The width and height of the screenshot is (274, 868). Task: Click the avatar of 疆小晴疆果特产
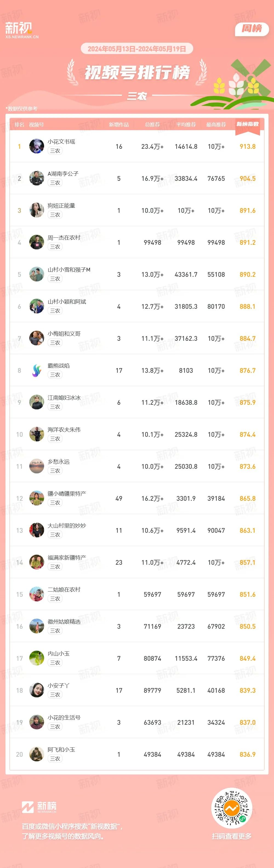pos(37,498)
